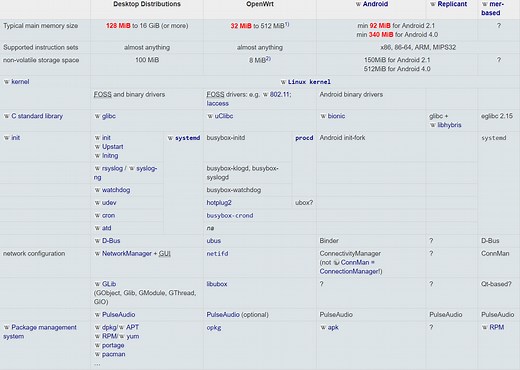Image resolution: width=520 pixels, height=370 pixels.
Task: Select the non-volatile storage space label
Action: [41, 60]
